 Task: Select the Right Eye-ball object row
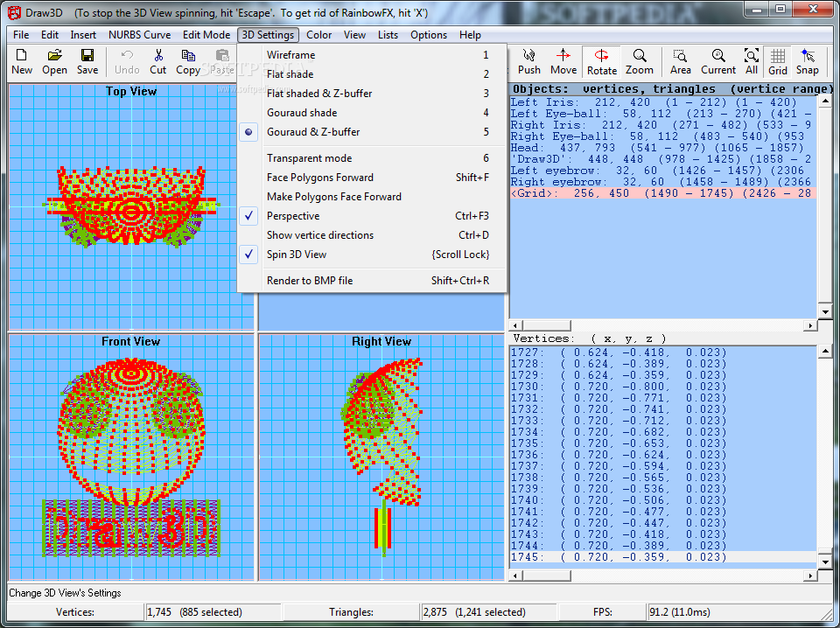coord(663,136)
